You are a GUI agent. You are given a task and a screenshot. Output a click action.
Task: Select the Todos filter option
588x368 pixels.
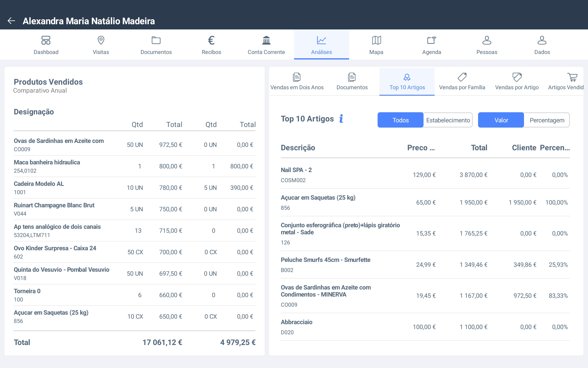[x=400, y=120]
